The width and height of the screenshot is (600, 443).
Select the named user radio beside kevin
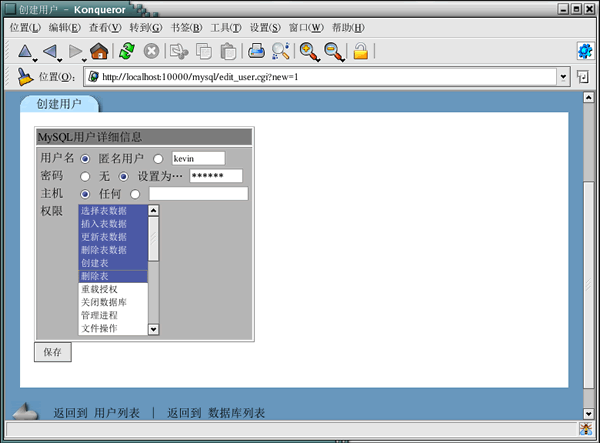pos(158,158)
